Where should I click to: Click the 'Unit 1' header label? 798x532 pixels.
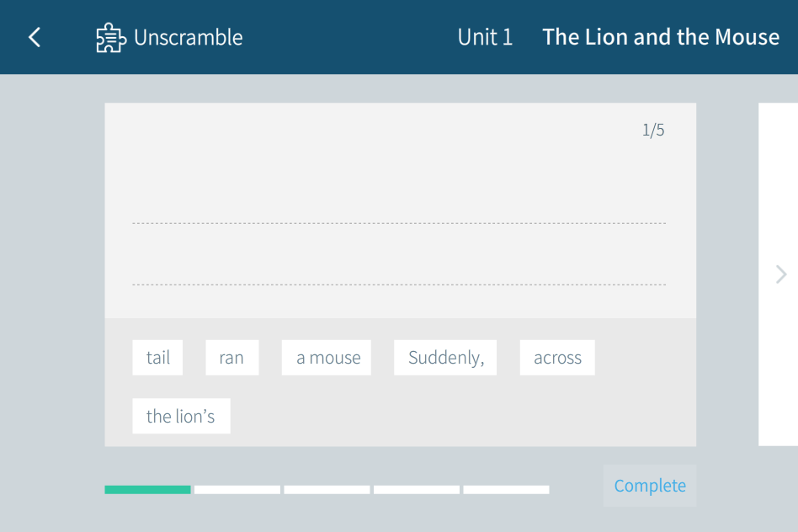tap(485, 37)
